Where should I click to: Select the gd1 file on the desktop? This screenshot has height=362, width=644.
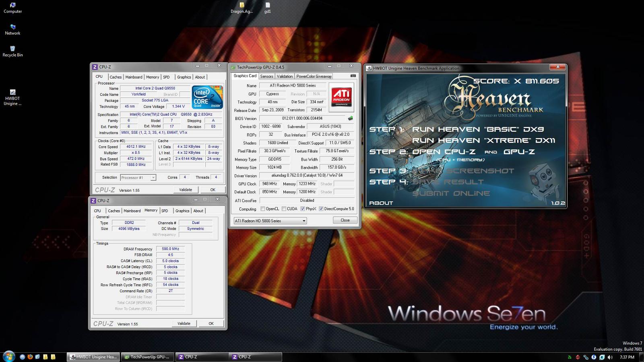pos(268,8)
